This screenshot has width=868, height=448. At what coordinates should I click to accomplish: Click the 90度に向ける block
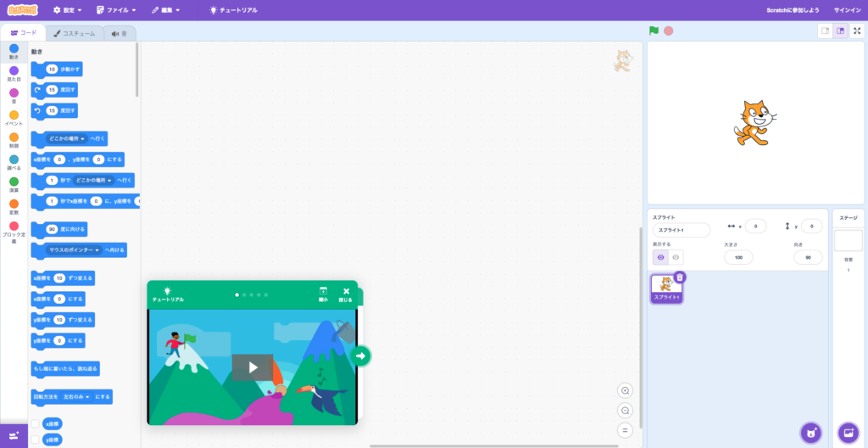coord(59,229)
